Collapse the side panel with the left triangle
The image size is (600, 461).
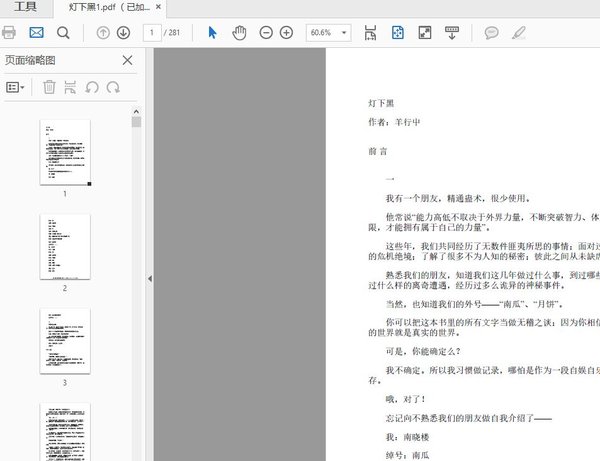(x=150, y=279)
